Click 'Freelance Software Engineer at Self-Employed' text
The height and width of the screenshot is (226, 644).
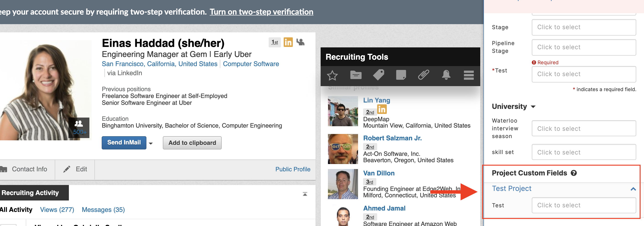pyautogui.click(x=164, y=96)
